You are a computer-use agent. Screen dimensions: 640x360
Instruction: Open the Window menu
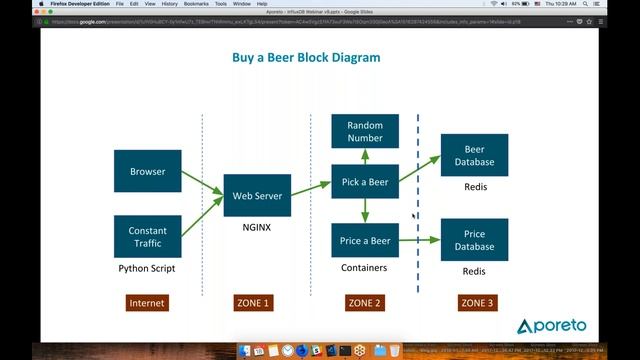pos(242,4)
